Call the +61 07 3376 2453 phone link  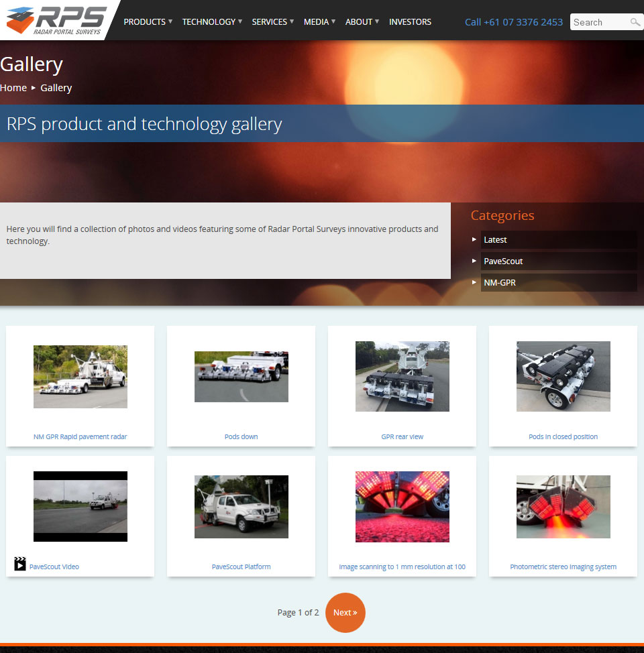[x=514, y=22]
